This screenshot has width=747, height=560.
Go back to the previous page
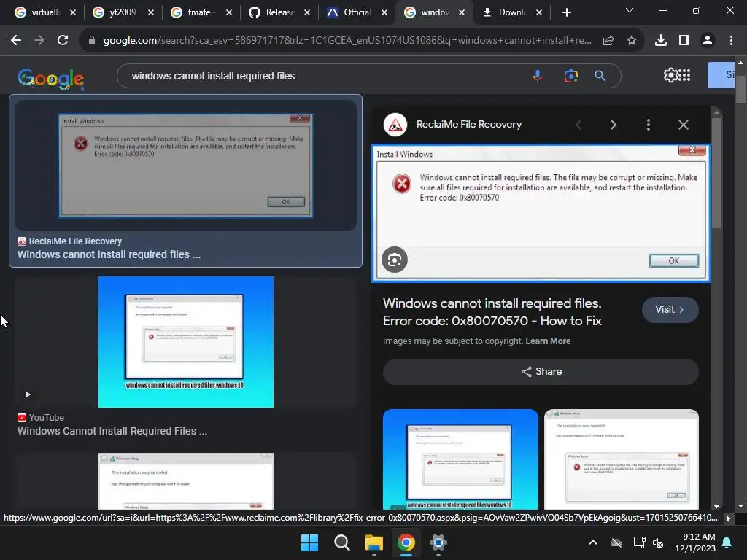coord(16,41)
